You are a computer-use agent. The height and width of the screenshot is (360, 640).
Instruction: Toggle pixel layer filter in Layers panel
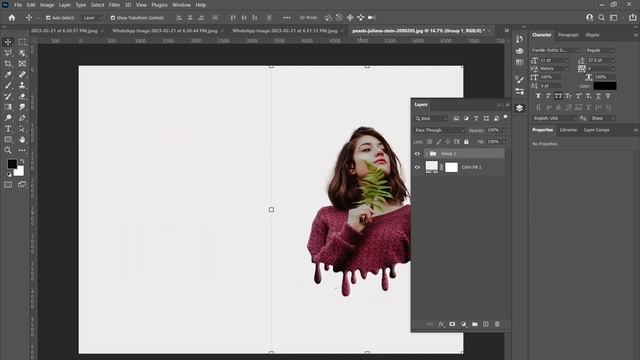[x=456, y=118]
